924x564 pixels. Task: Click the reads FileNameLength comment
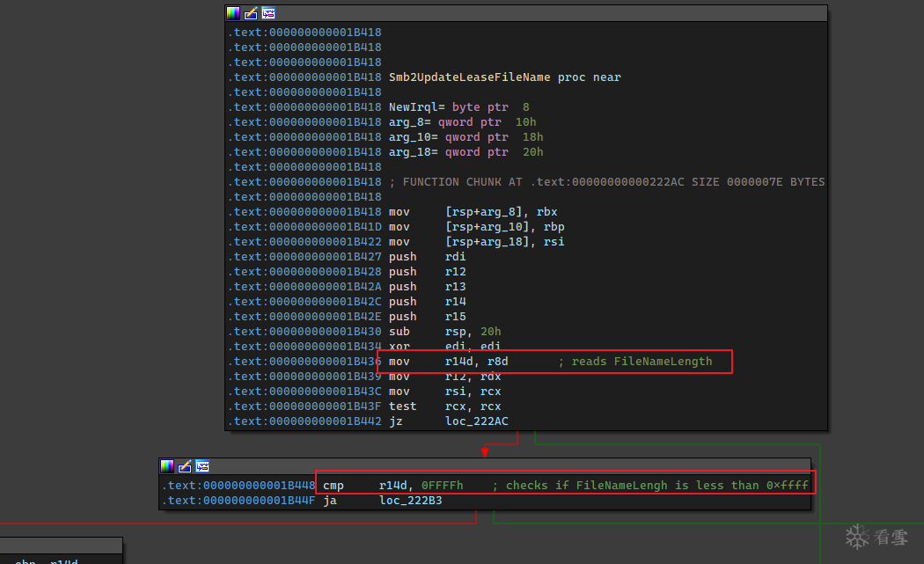635,362
